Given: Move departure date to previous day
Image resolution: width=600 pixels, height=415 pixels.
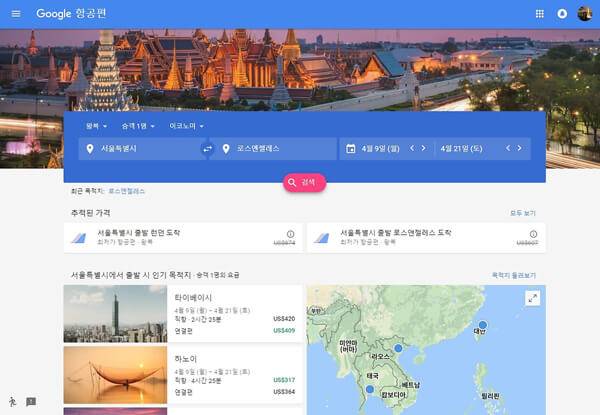Looking at the screenshot, I should point(412,148).
